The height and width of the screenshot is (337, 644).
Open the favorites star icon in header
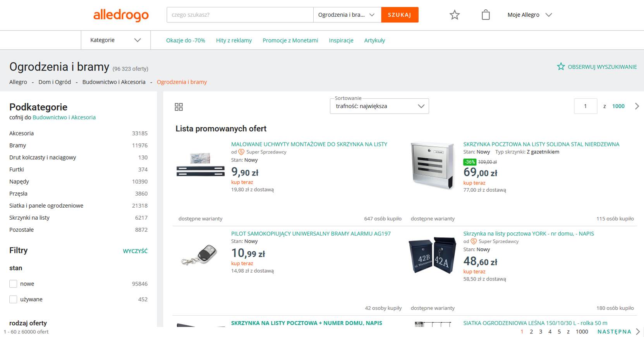454,15
